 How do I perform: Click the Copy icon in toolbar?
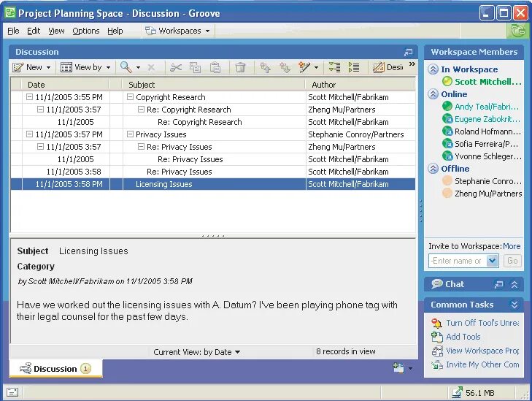[x=195, y=67]
